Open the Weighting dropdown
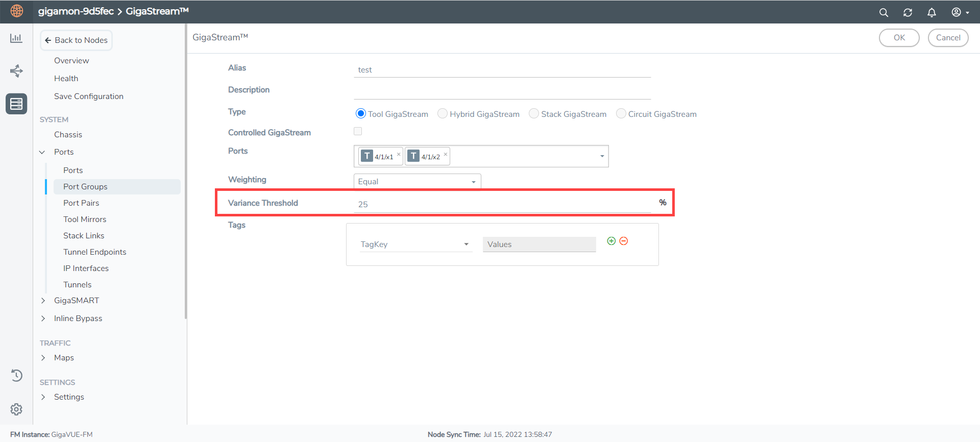Screen dimensions: 980x442 tap(417, 182)
